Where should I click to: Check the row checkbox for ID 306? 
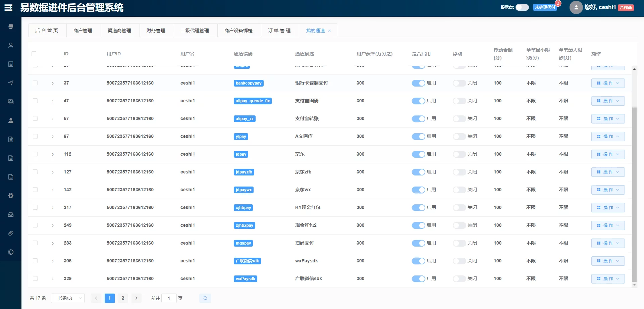(x=35, y=261)
